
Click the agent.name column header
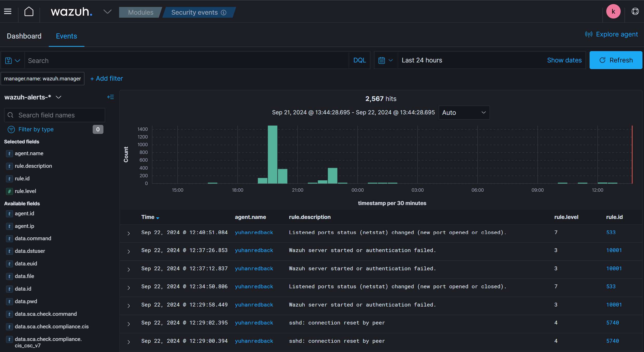tap(250, 217)
